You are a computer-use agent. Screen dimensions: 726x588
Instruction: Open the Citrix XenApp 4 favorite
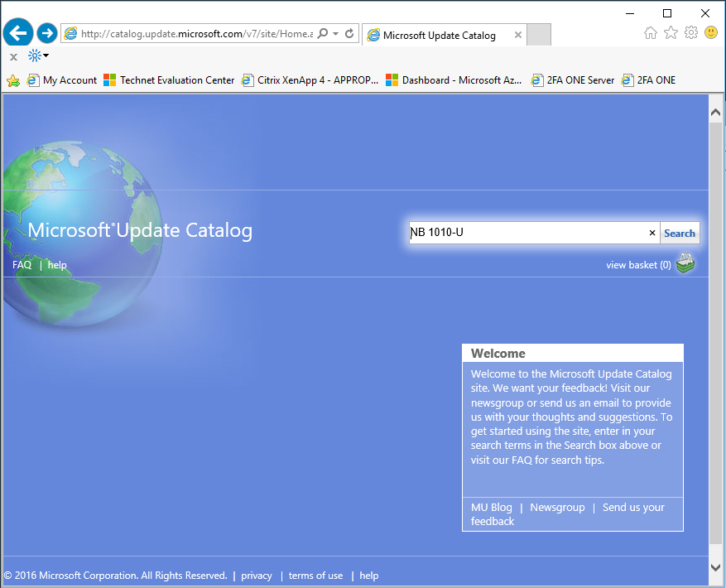click(310, 80)
